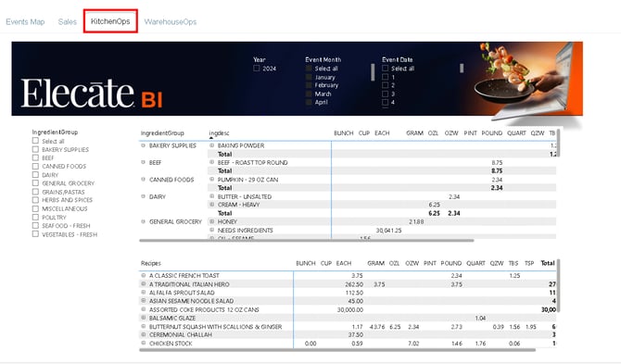Viewport: 621px width, 364px height.
Task: Expand the BEEF ingredient group row
Action: pos(144,162)
